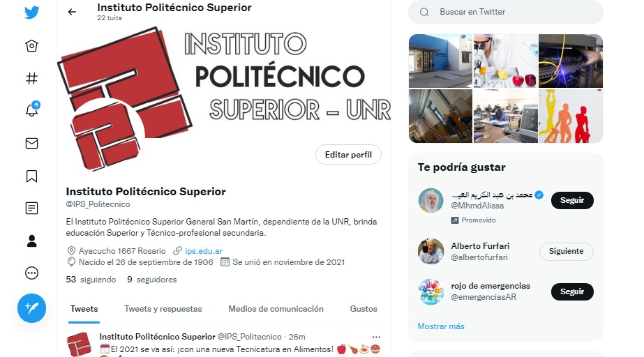Click the Buscar en Twitter search field
Viewport: 644px width, 357px height.
point(506,12)
